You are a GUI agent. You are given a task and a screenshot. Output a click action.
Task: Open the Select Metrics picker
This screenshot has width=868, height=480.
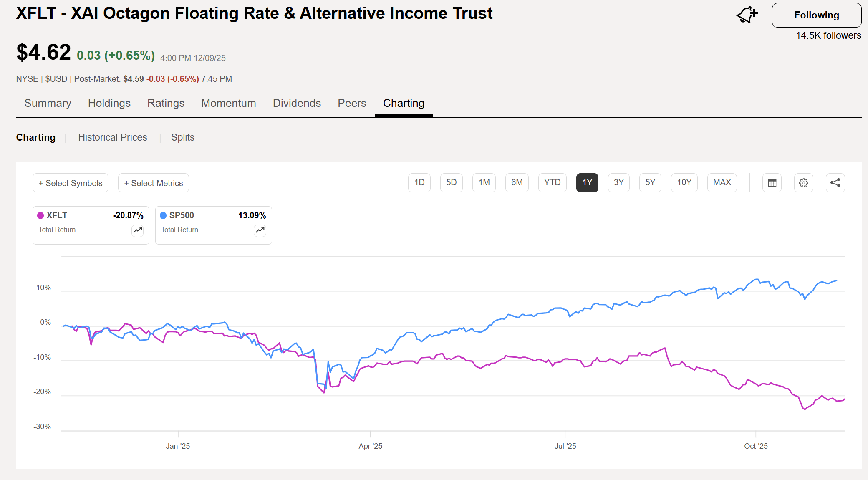[x=153, y=182]
